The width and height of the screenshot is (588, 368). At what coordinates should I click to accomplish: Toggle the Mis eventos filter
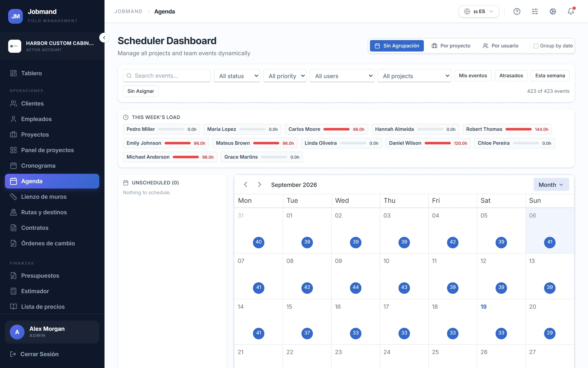tap(473, 76)
